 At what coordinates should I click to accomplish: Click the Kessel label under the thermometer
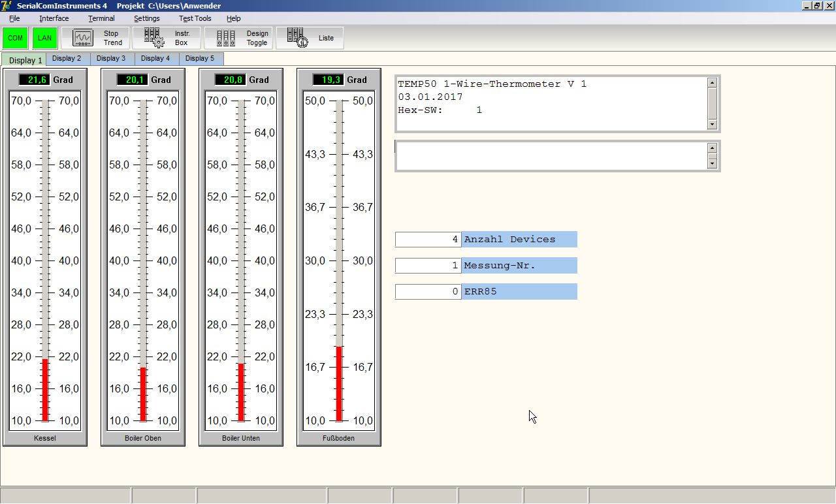click(x=45, y=438)
